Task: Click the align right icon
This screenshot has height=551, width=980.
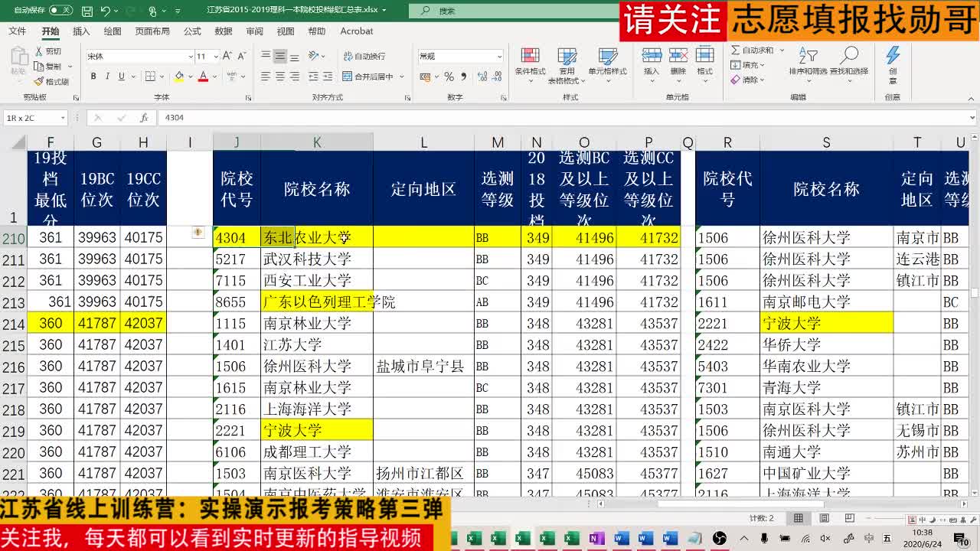Action: click(x=295, y=77)
